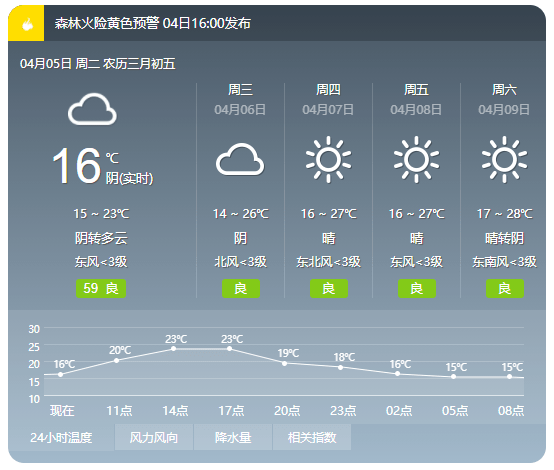The image size is (554, 470).
Task: Click the 北风<3级 wind text
Action: click(x=241, y=262)
